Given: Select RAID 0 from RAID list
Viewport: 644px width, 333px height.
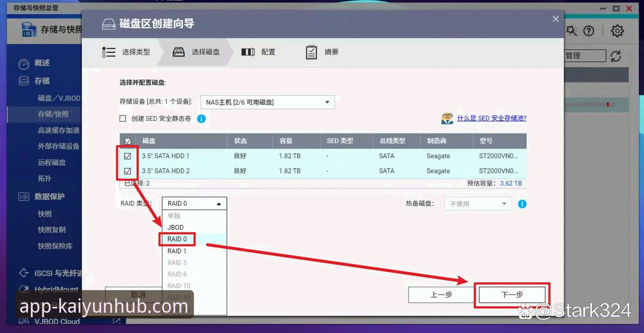Looking at the screenshot, I should (x=194, y=239).
